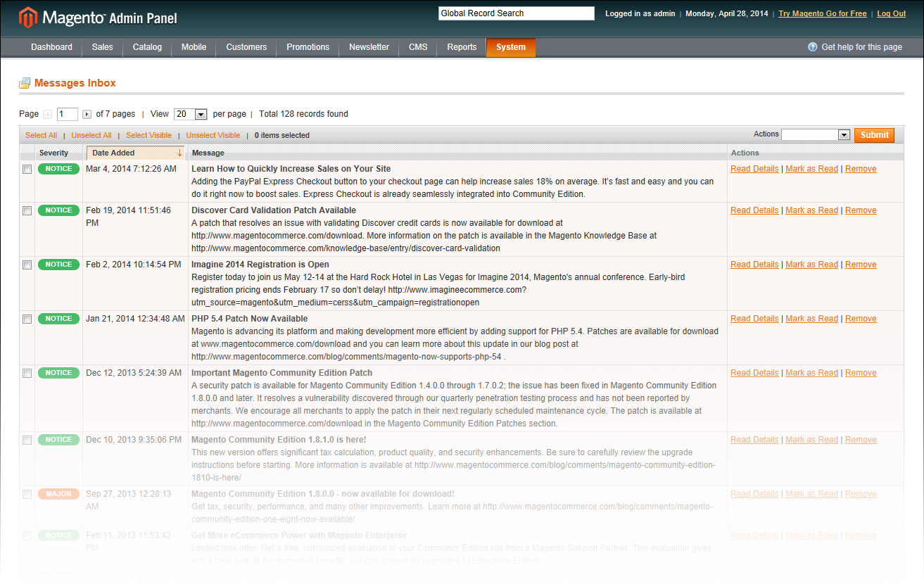Remove the Discover Card patch message
924x584 pixels.
[861, 210]
